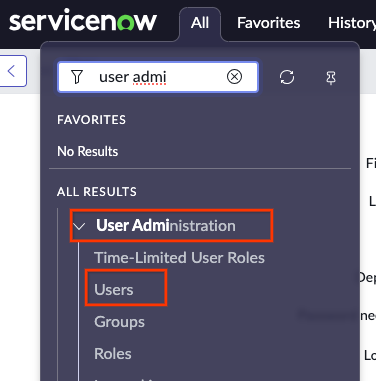Image resolution: width=376 pixels, height=381 pixels.
Task: Click the FAVORITES section header
Action: tap(91, 120)
